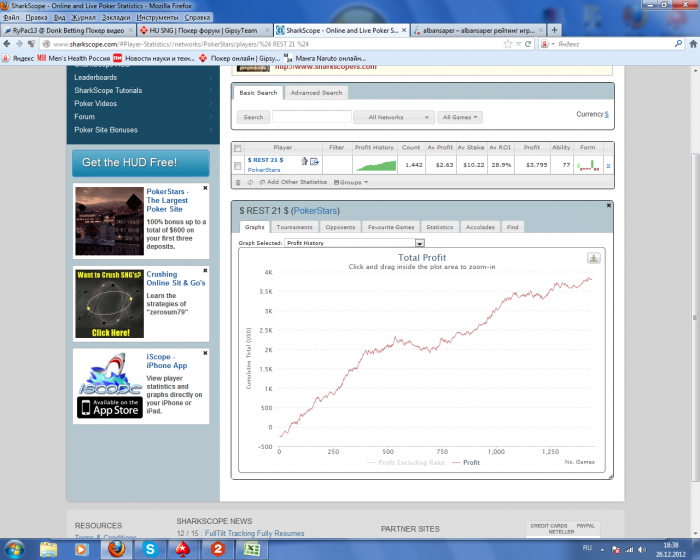Switch to the Accolades tab

pos(480,227)
